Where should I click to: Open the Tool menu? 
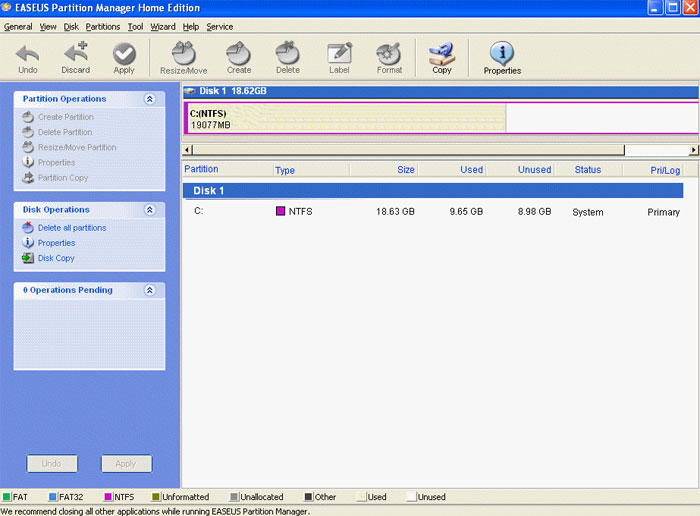pos(135,27)
